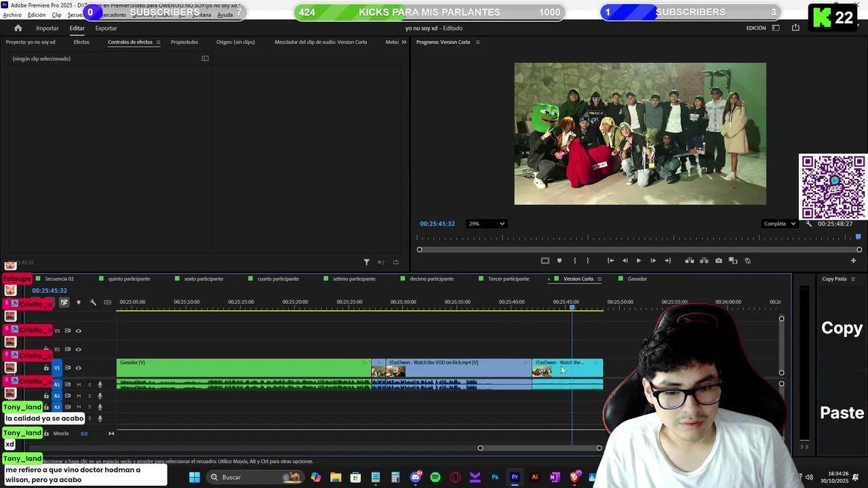This screenshot has width=868, height=488.
Task: Open Version Corta sequence tab menu
Action: tap(599, 279)
